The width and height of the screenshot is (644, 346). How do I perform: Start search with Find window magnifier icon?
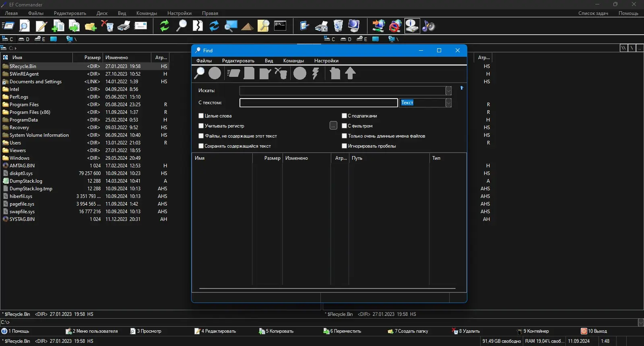(x=199, y=73)
